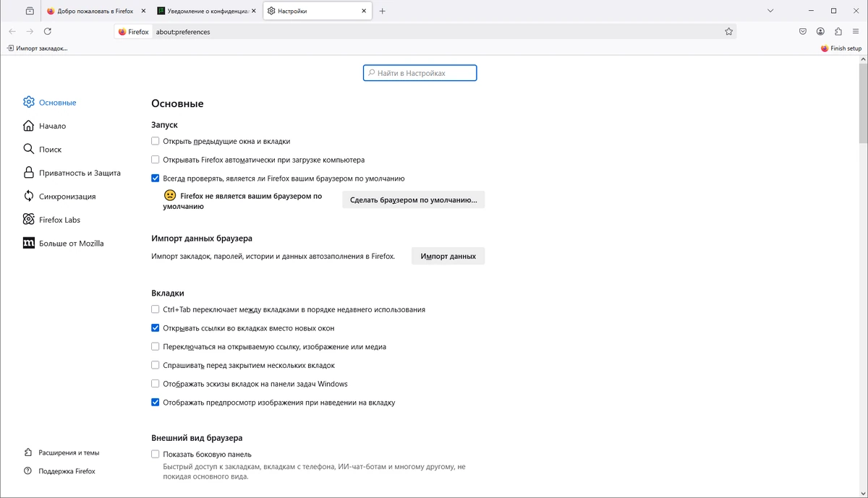Click the Импорт закладок bookmark toolbar icon
This screenshot has width=868, height=498.
click(10, 48)
